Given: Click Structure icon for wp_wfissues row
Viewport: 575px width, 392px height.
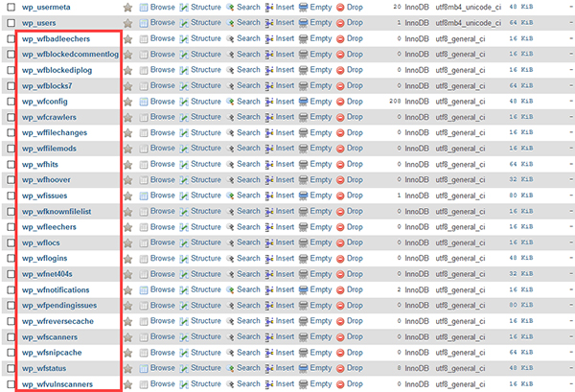Looking at the screenshot, I should 184,195.
